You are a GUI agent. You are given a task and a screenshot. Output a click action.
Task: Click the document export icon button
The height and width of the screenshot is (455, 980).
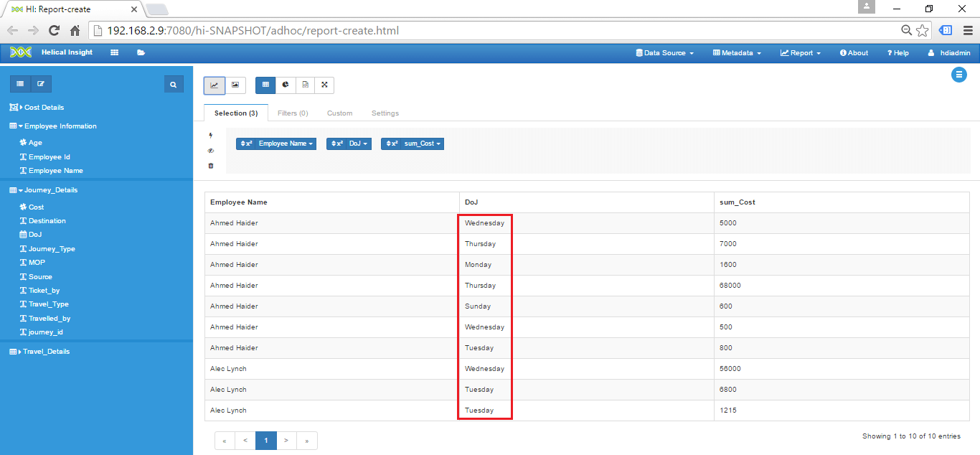click(x=305, y=85)
